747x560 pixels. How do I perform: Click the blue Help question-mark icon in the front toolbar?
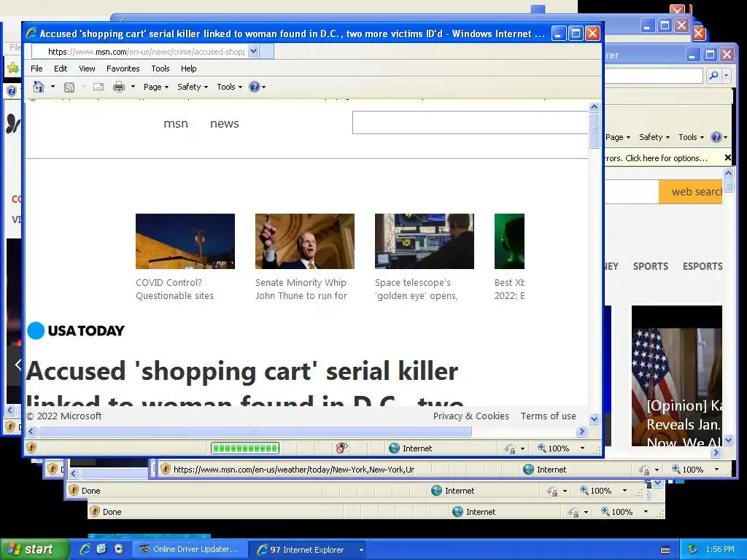[255, 87]
